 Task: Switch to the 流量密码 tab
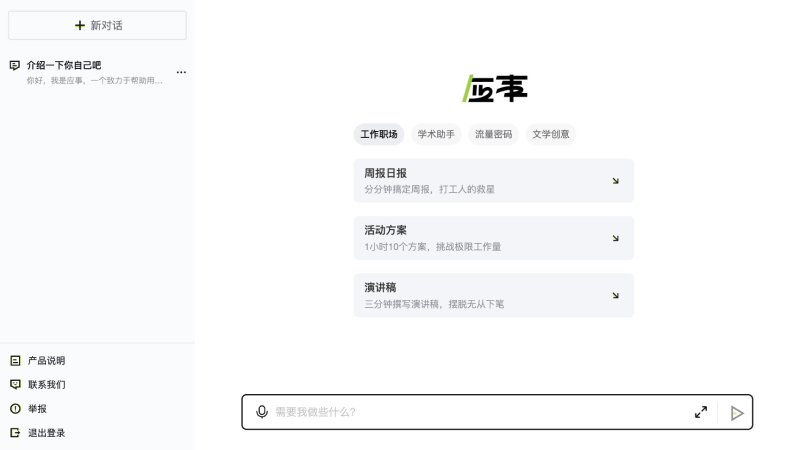(493, 134)
